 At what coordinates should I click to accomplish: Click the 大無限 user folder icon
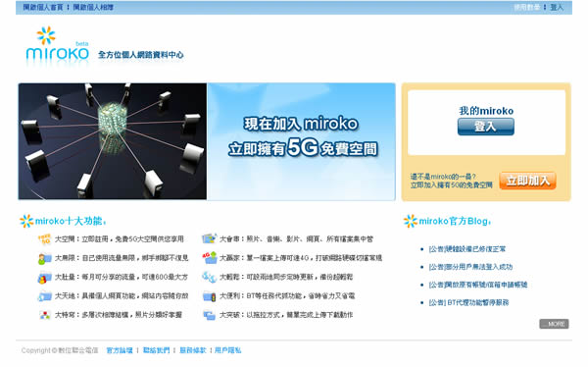(x=45, y=258)
